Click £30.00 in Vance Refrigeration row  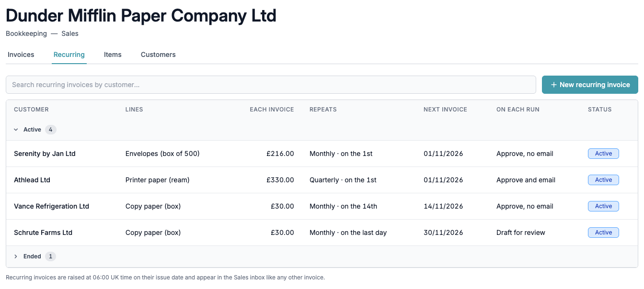click(282, 206)
